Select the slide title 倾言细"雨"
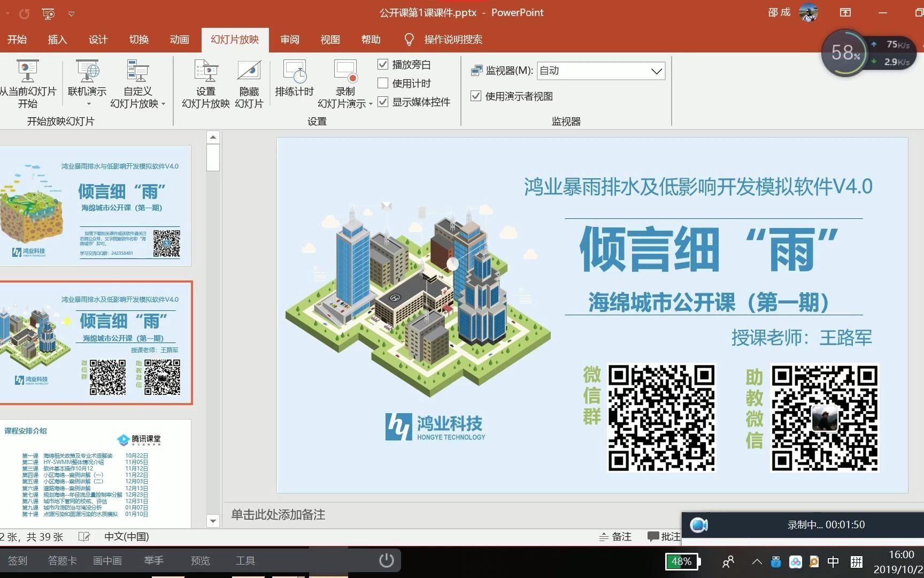The height and width of the screenshot is (578, 924). [709, 249]
